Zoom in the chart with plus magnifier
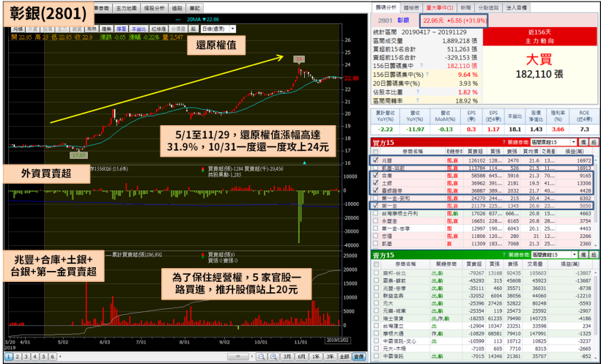 pyautogui.click(x=273, y=357)
